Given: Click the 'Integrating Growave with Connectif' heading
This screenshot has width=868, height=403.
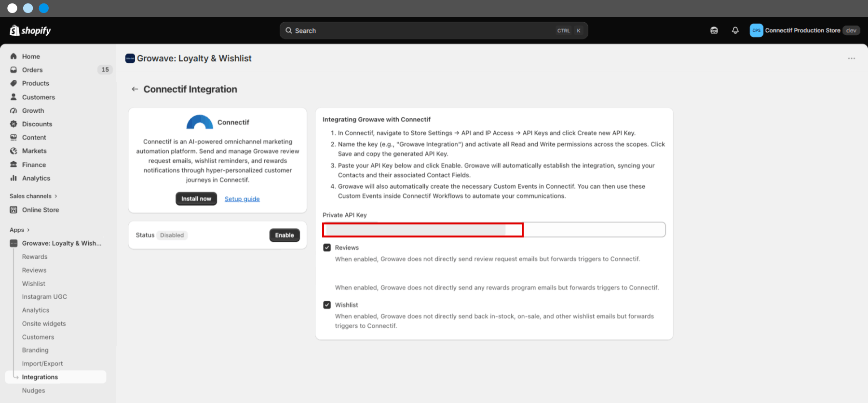Looking at the screenshot, I should 377,120.
